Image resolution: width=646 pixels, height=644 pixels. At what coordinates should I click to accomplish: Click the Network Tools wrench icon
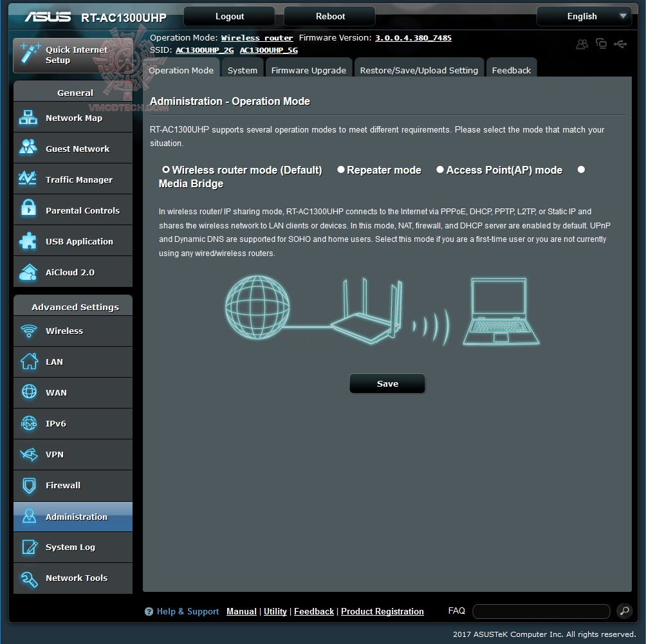pyautogui.click(x=29, y=578)
